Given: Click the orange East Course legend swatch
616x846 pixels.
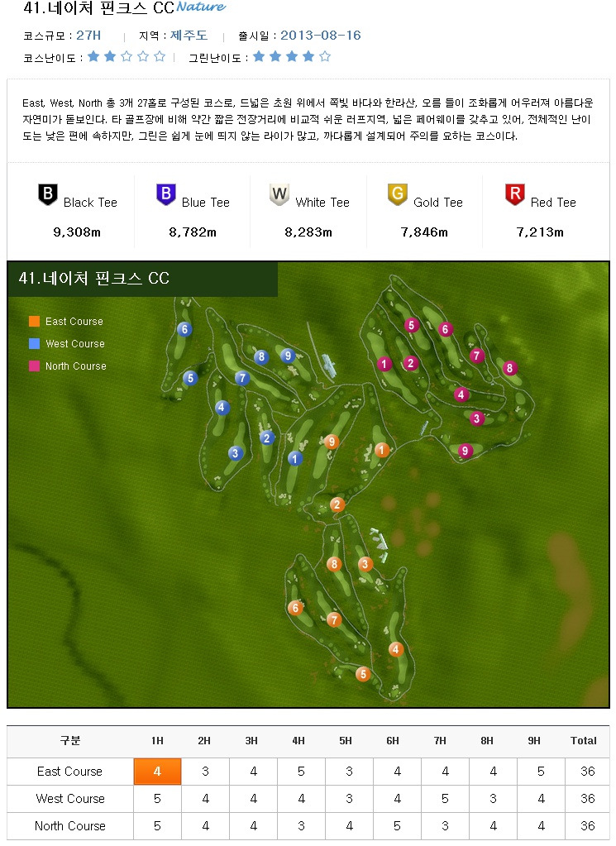Looking at the screenshot, I should (34, 322).
